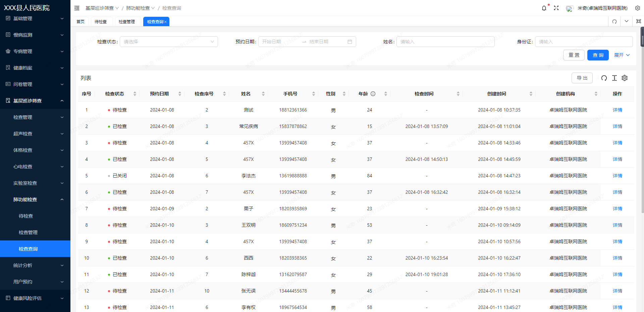Sort by 检查状态 column

tap(135, 94)
